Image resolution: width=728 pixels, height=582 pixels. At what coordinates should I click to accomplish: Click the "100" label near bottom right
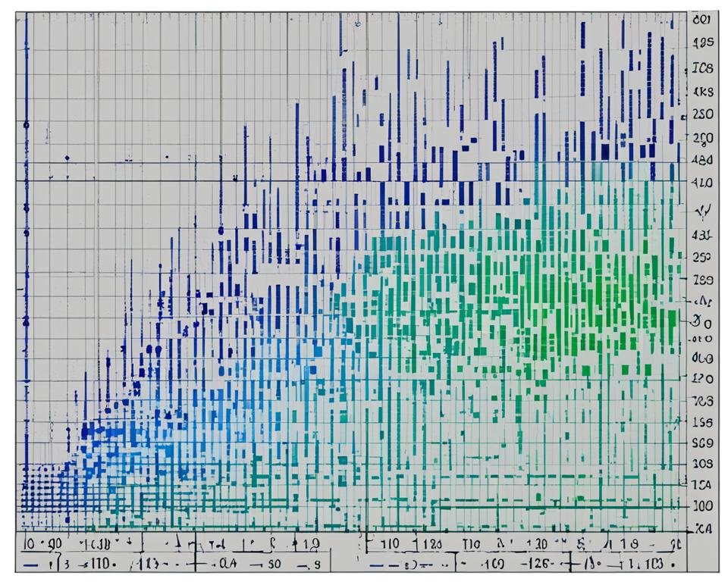[x=702, y=505]
